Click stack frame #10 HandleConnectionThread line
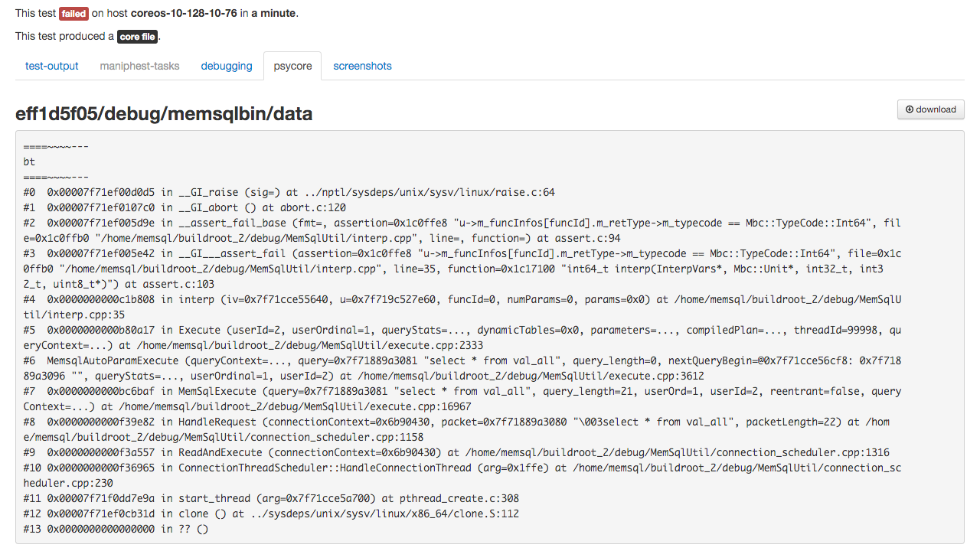Screen dimensions: 980x551 (x=462, y=476)
